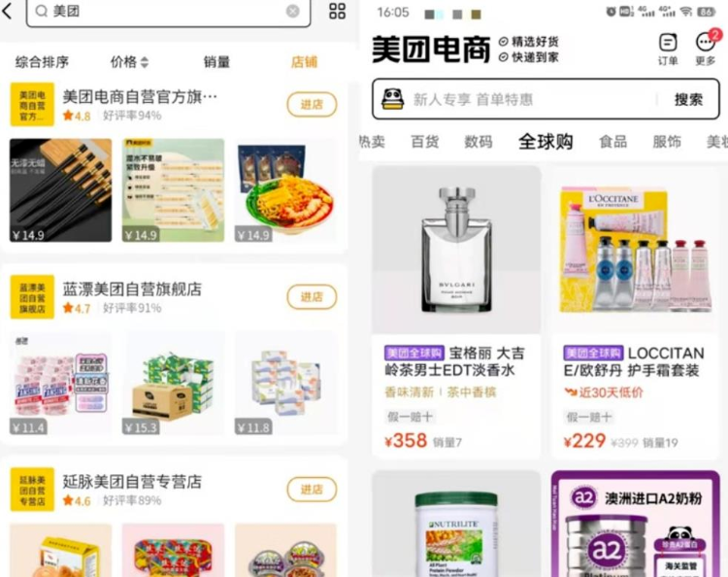Clear the 美团 search text

292,11
